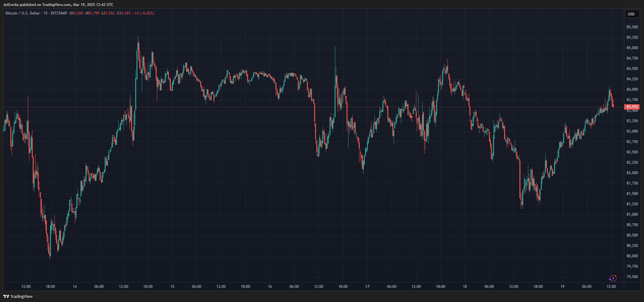Select date label 17 on time axis

[x=367, y=287]
